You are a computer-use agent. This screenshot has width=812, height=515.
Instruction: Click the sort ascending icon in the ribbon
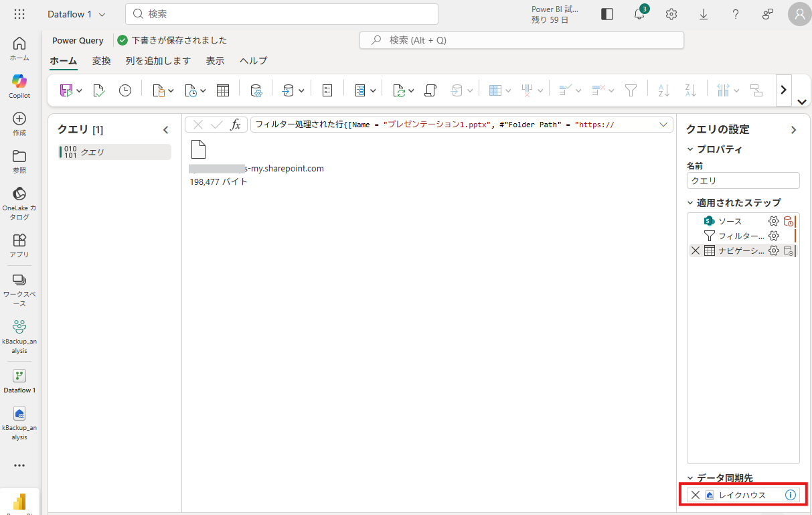(663, 90)
